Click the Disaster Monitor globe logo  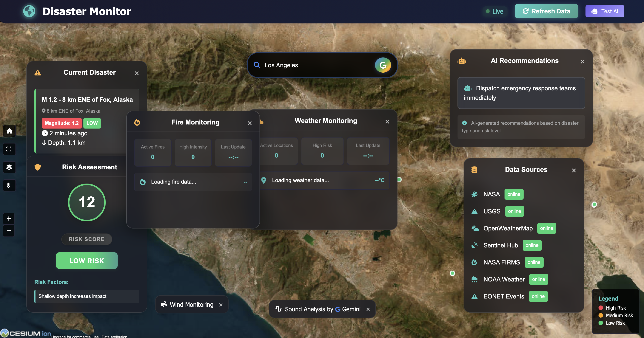[x=29, y=11]
